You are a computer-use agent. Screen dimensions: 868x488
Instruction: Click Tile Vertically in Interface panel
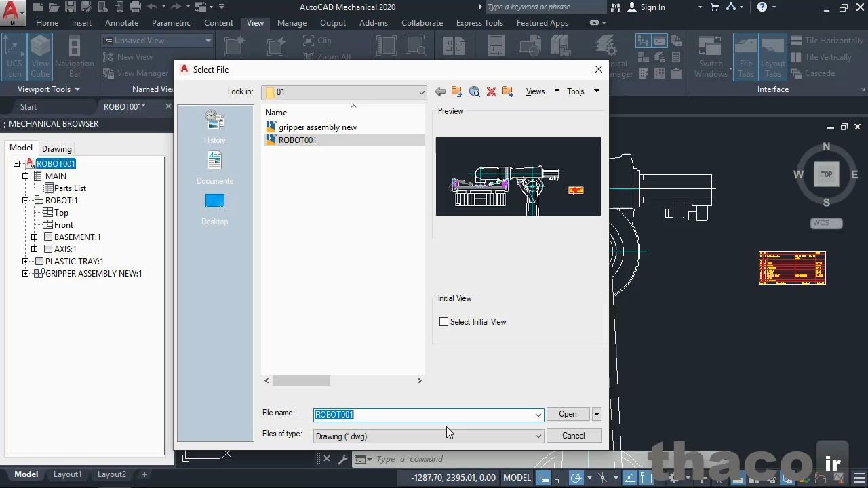pyautogui.click(x=821, y=57)
